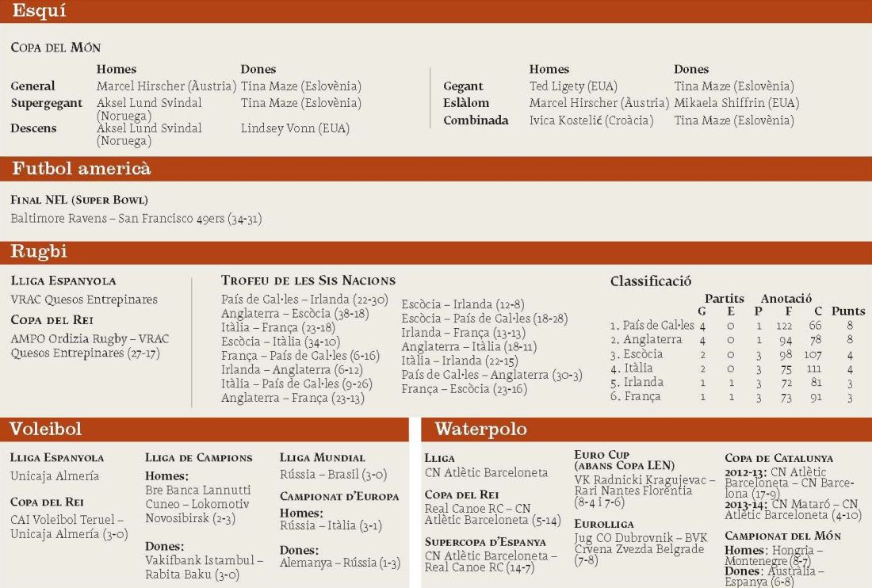Click the 'Campionat del Món' waterpolo heading

(x=782, y=536)
